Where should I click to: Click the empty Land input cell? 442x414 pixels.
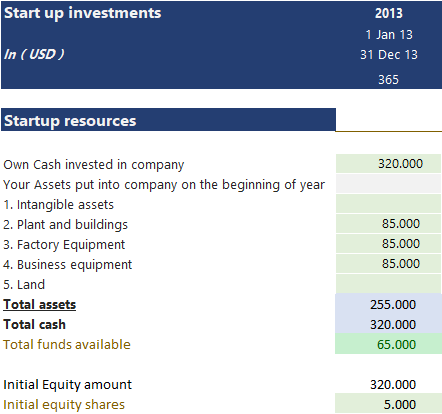click(388, 284)
